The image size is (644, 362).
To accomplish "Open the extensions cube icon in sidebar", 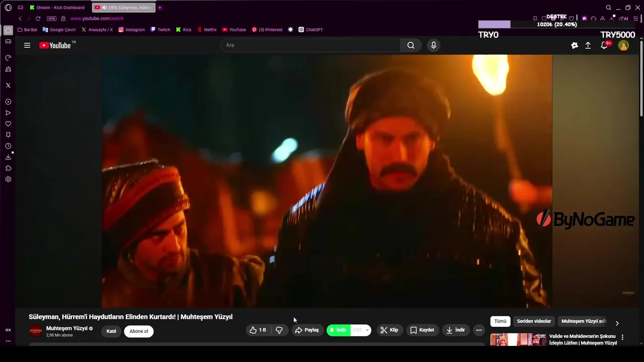I will pos(8,168).
